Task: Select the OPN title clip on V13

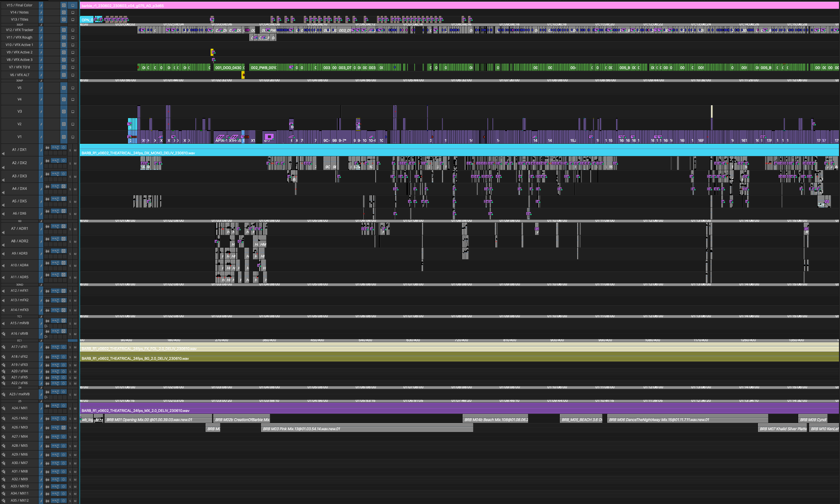Action: click(x=87, y=20)
